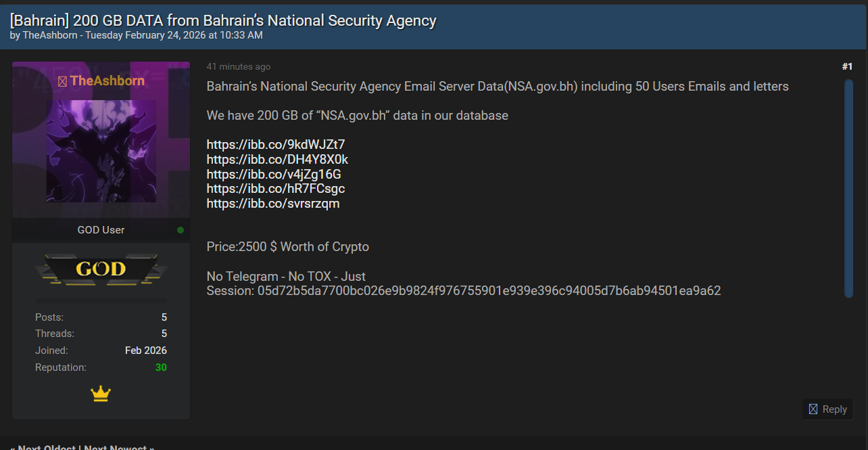Click the small icon before TheAshborn's profile name
Screen dimensions: 868x450
coord(62,81)
